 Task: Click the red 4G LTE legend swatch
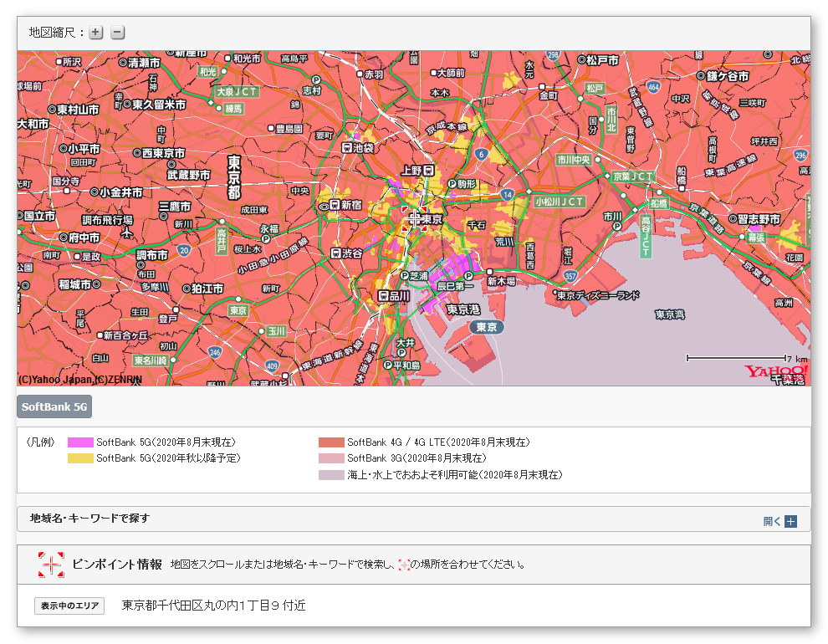pos(332,442)
